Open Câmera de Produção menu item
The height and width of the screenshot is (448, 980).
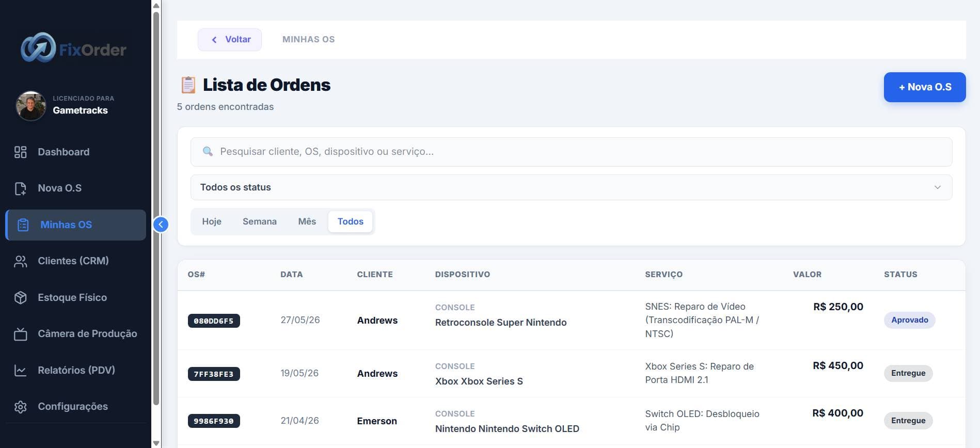click(75, 334)
